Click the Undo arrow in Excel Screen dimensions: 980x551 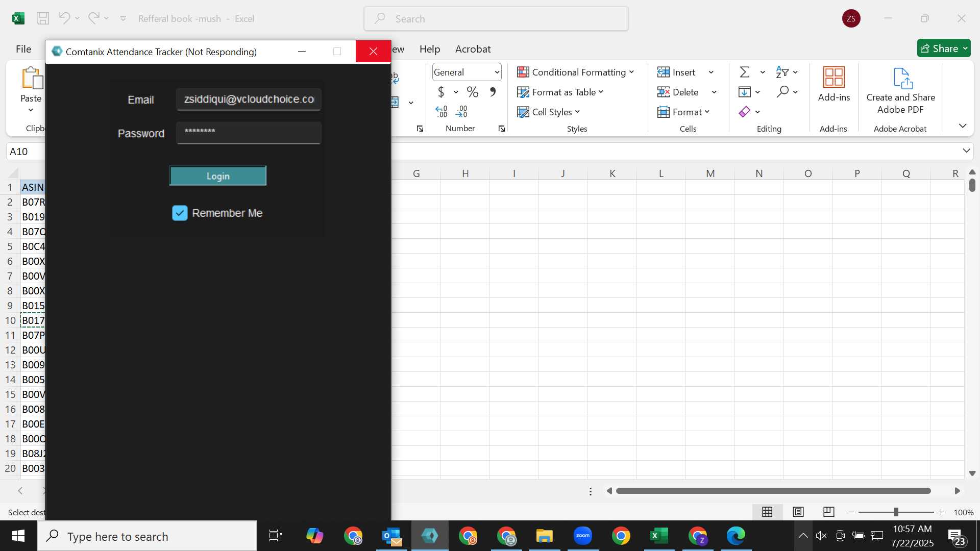click(64, 18)
